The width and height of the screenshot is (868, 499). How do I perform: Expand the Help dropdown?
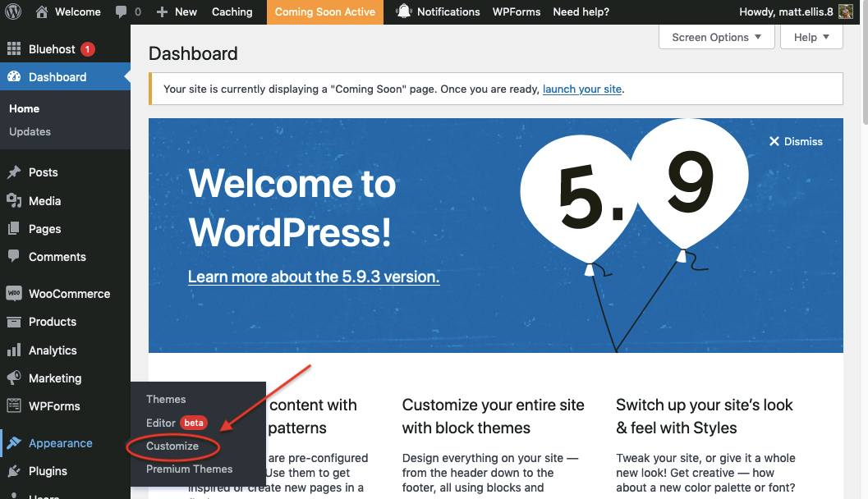pyautogui.click(x=811, y=37)
